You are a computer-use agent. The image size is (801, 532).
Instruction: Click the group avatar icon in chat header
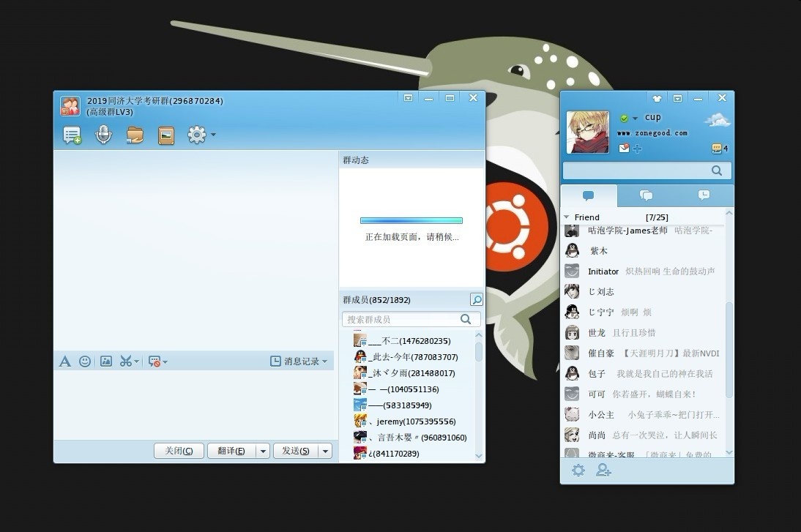[70, 106]
